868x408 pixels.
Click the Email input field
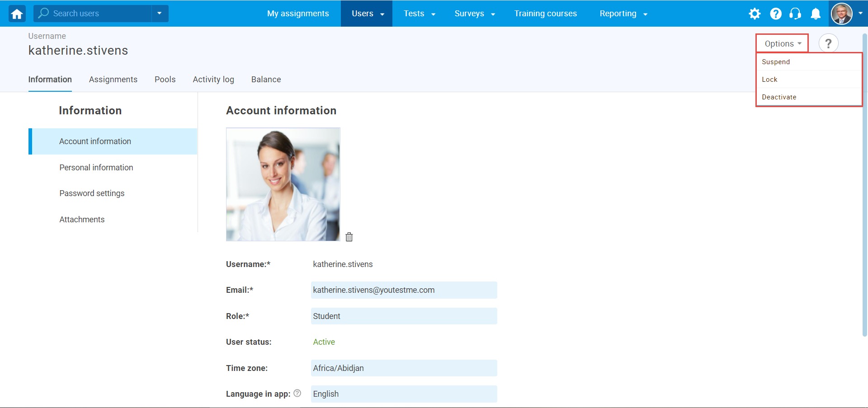click(404, 290)
